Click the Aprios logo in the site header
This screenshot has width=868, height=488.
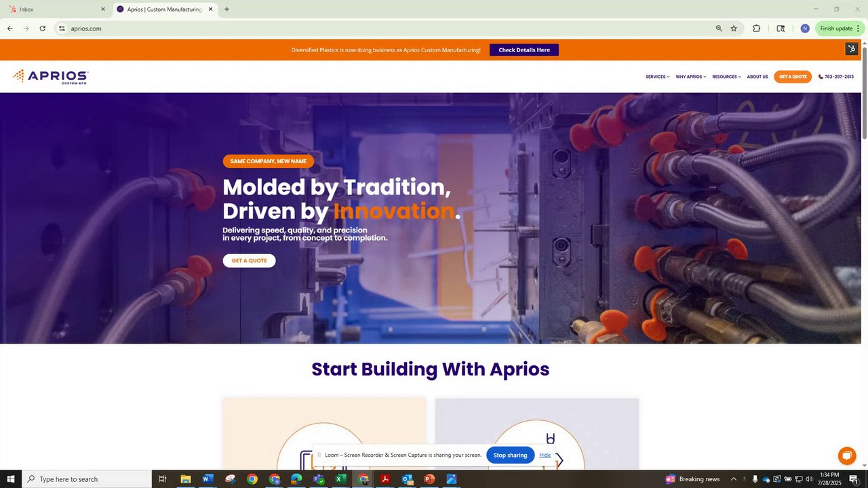coord(51,77)
